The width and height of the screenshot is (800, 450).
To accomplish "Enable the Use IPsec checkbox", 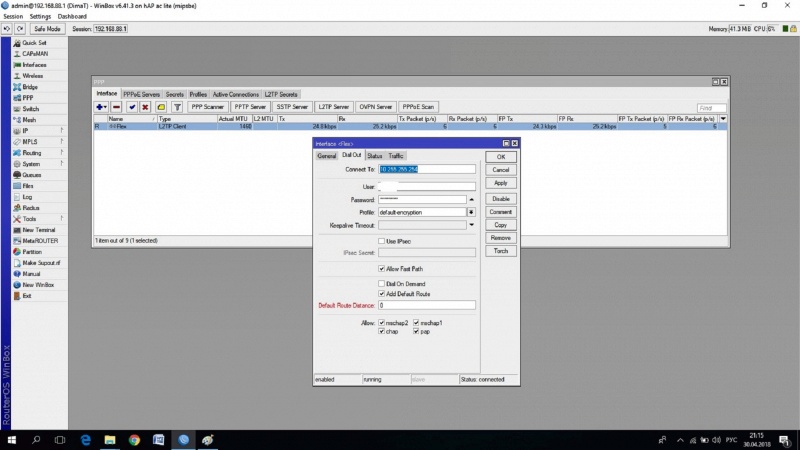I will pyautogui.click(x=381, y=241).
